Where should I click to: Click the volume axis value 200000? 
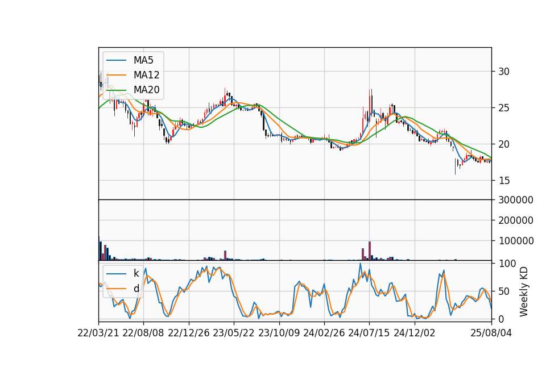516,220
